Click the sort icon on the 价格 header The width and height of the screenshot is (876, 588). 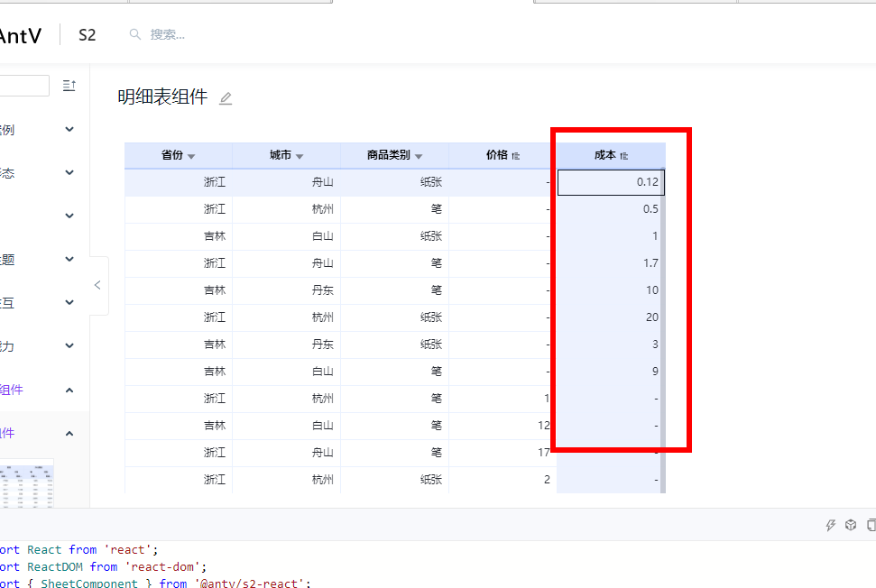point(515,154)
